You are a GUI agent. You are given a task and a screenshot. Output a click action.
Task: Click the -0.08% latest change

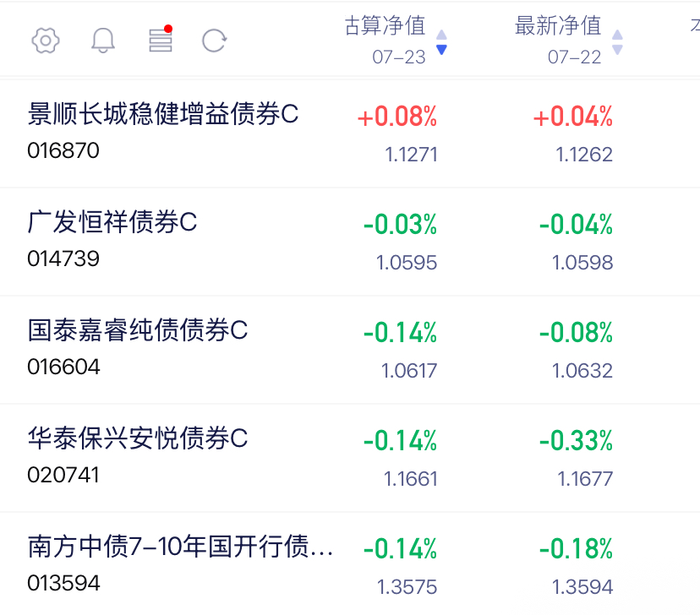576,333
